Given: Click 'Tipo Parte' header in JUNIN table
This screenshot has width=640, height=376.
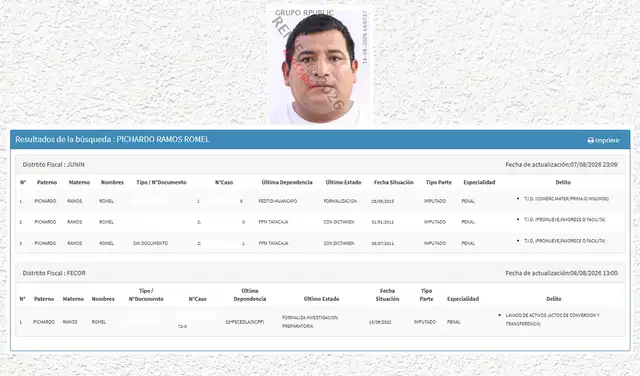Looking at the screenshot, I should point(439,182).
